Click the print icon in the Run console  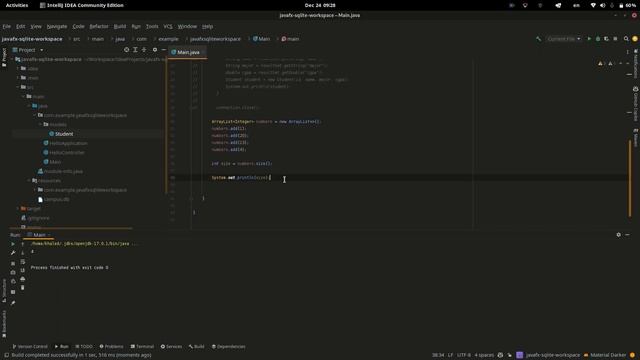point(22,279)
